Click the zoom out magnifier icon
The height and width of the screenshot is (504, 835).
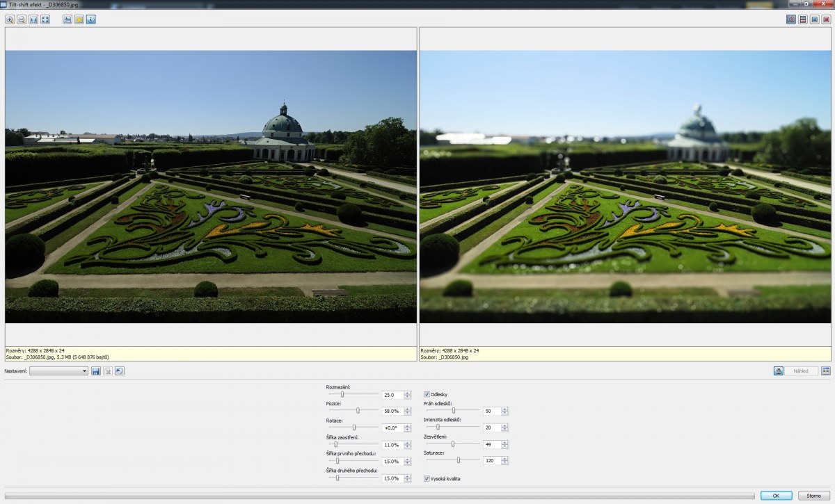pyautogui.click(x=22, y=19)
